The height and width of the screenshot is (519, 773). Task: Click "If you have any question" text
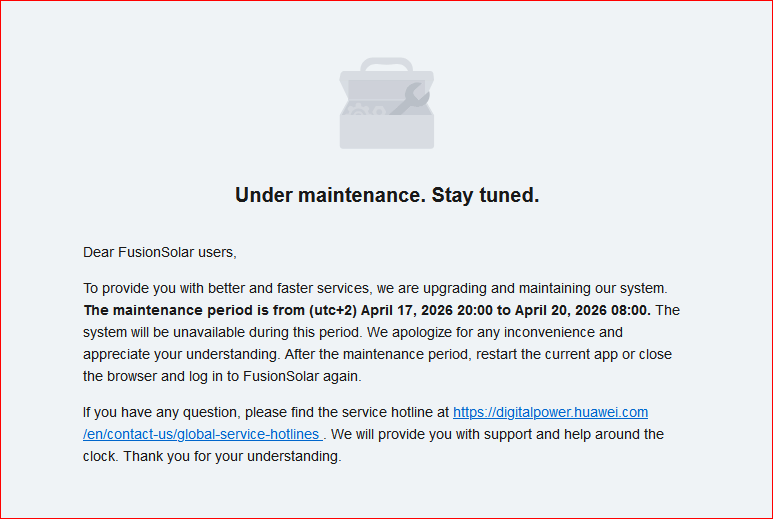point(160,412)
